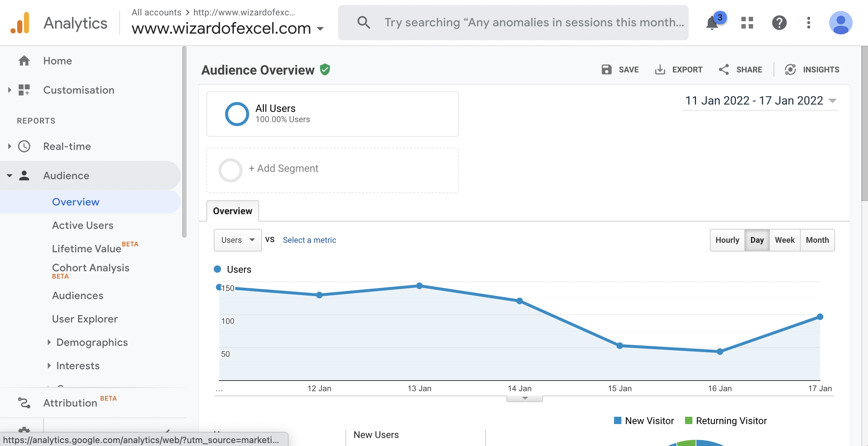Viewport: 868px width, 446px height.
Task: Open the Overview tab
Action: (233, 211)
